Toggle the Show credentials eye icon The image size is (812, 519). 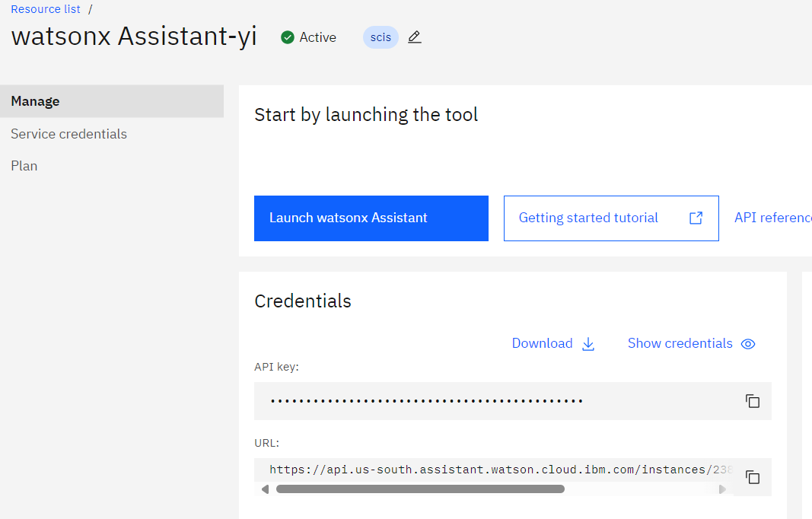click(x=748, y=344)
